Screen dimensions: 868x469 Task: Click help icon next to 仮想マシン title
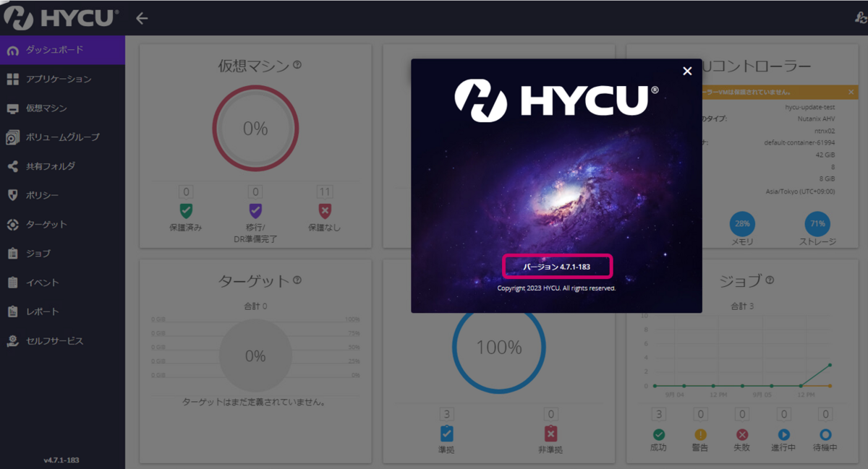(297, 65)
